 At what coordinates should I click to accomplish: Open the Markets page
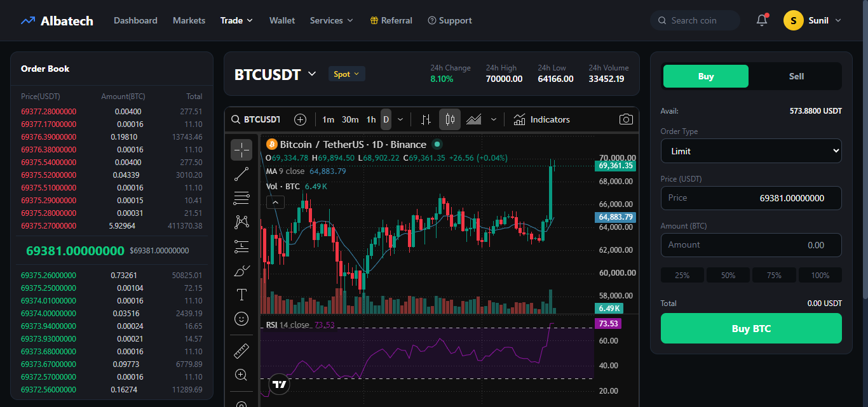189,20
